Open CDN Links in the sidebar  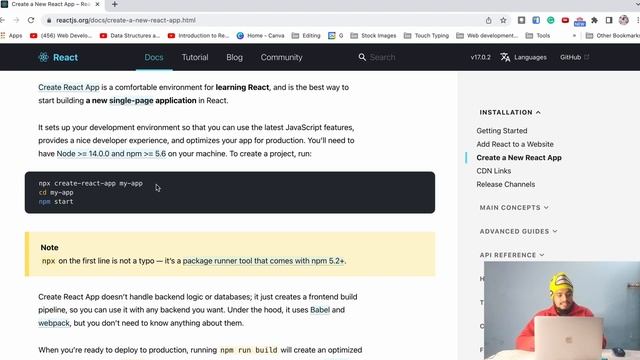(x=493, y=171)
